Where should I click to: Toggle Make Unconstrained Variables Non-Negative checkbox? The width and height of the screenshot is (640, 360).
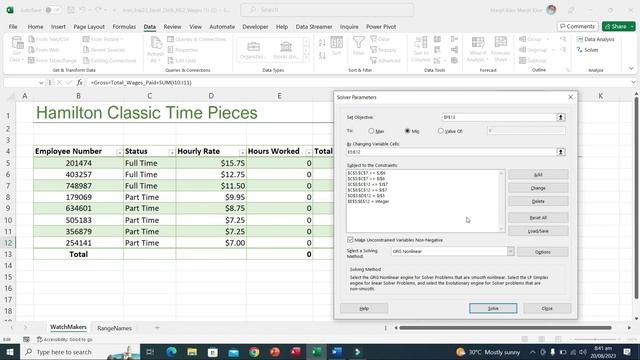[x=350, y=240]
